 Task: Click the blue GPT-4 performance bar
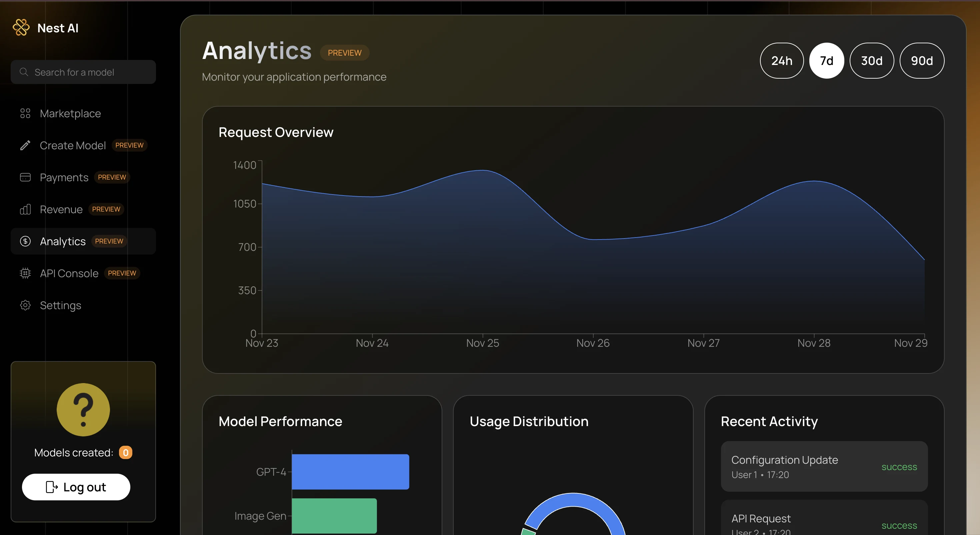350,471
